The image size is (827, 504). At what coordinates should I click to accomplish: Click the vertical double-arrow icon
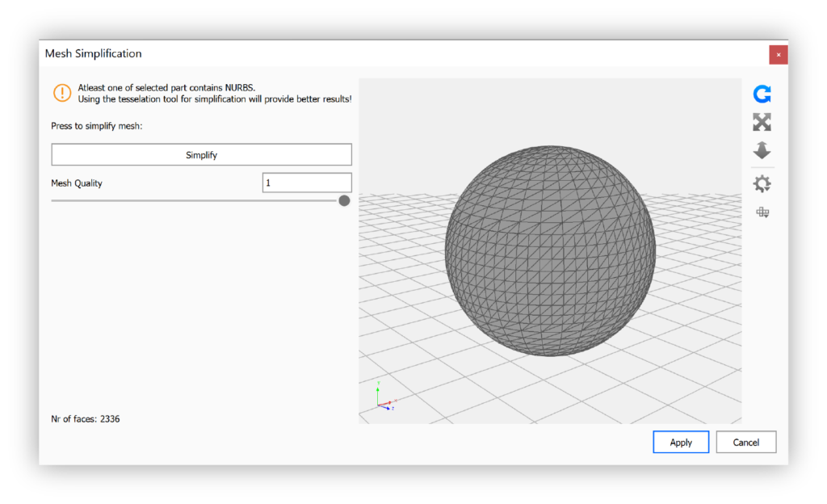[762, 151]
